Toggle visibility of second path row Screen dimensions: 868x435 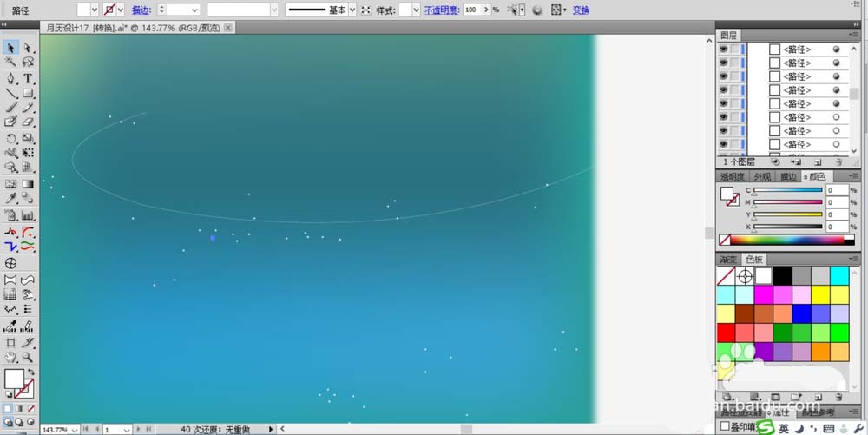(724, 63)
